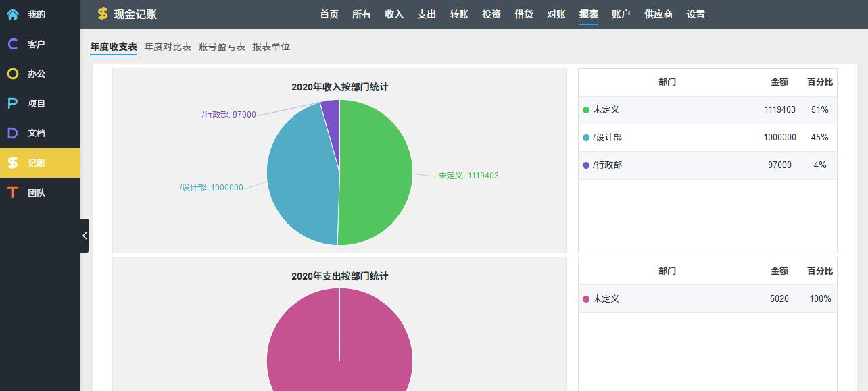The image size is (868, 391).
Task: Open 设置 in top navigation
Action: coord(696,14)
